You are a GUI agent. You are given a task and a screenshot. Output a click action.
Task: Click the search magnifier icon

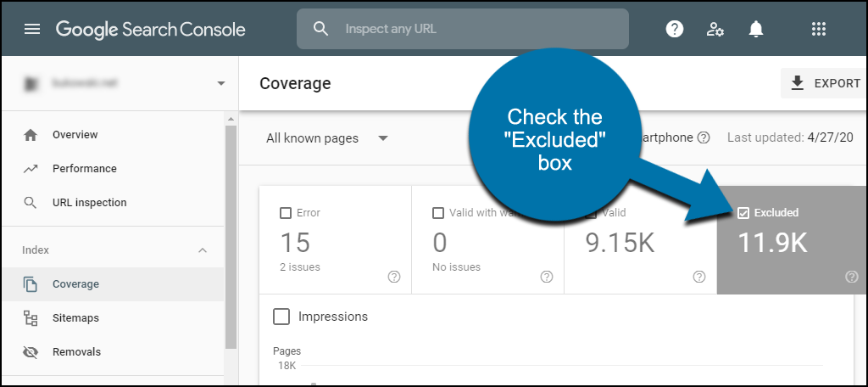point(321,28)
